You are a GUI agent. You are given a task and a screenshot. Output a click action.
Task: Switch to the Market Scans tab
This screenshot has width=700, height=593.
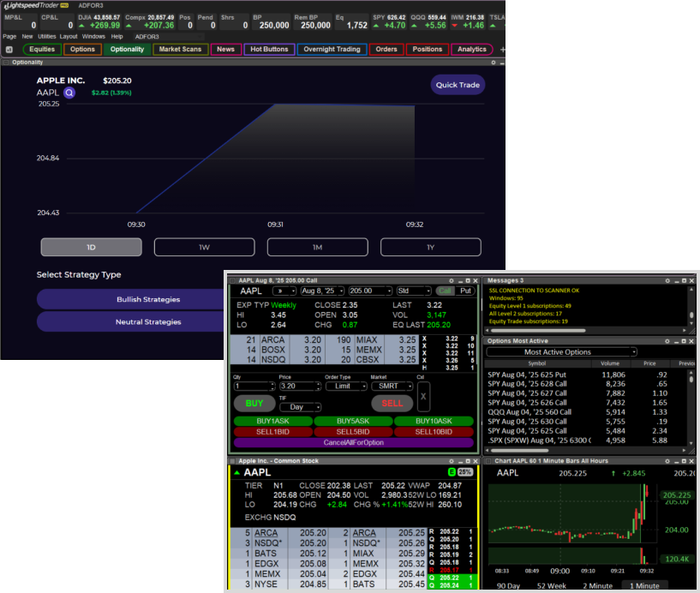point(179,50)
